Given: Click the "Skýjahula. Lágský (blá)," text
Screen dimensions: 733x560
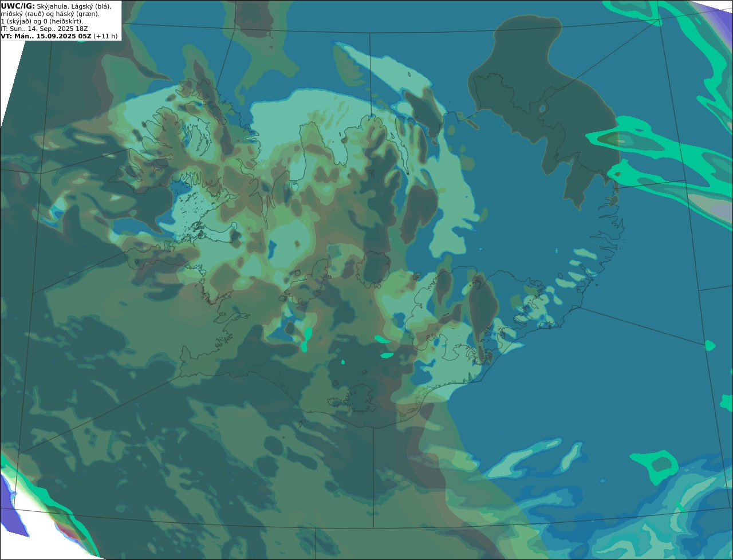Looking at the screenshot, I should pos(74,6).
